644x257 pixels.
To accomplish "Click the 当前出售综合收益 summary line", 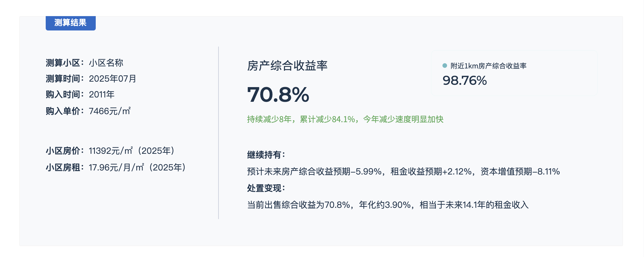I will tap(388, 205).
